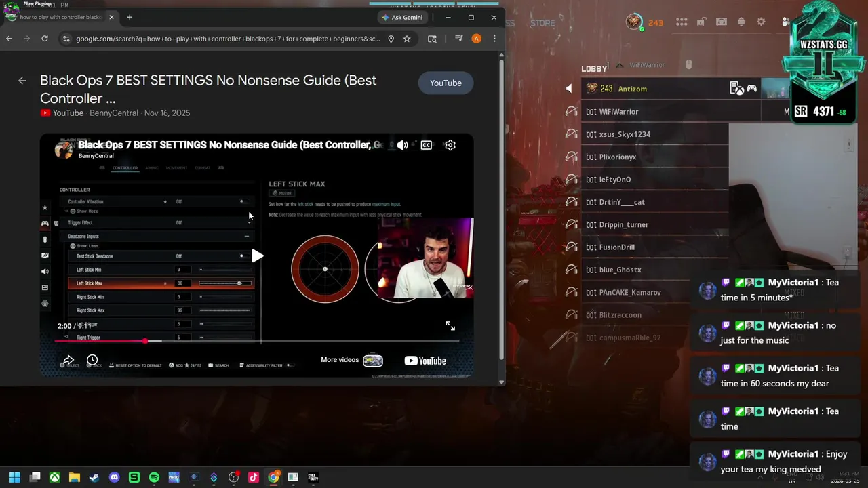Screen dimensions: 868x488
Task: Open Task View on taskbar
Action: pyautogui.click(x=35, y=477)
